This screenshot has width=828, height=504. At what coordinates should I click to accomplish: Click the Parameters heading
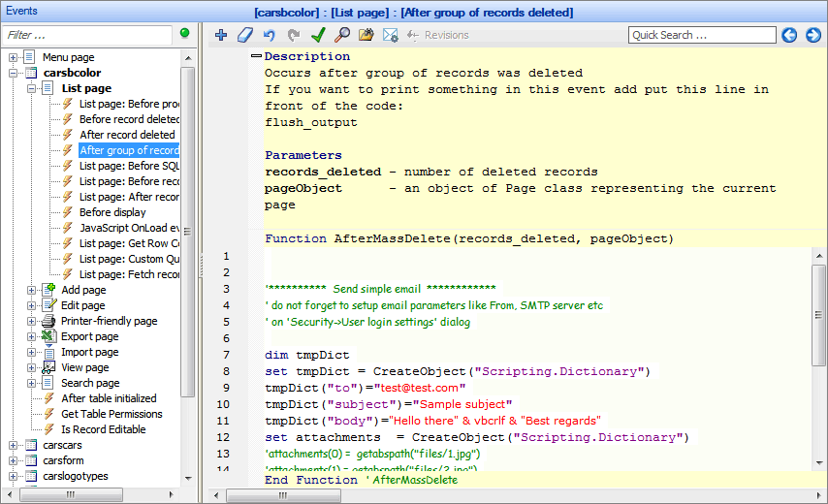tap(303, 155)
